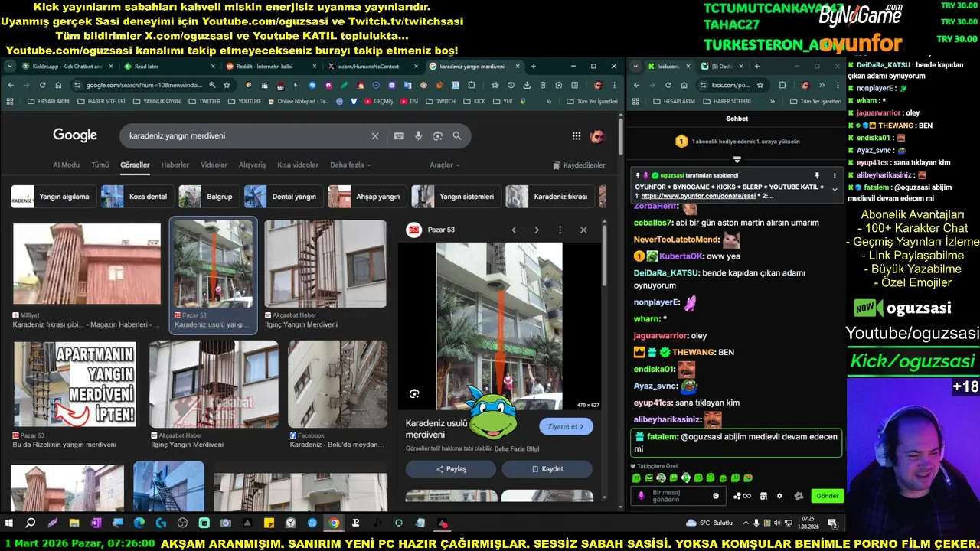Open Windows Start menu
The width and height of the screenshot is (980, 551).
tap(9, 523)
